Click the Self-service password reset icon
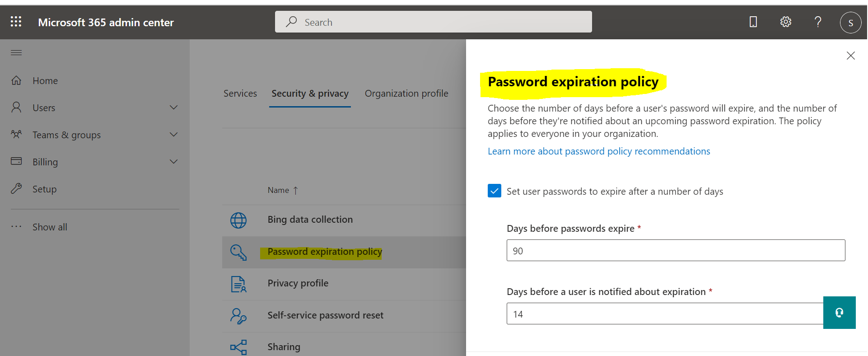Screen dimensions: 868x356 pyautogui.click(x=238, y=316)
